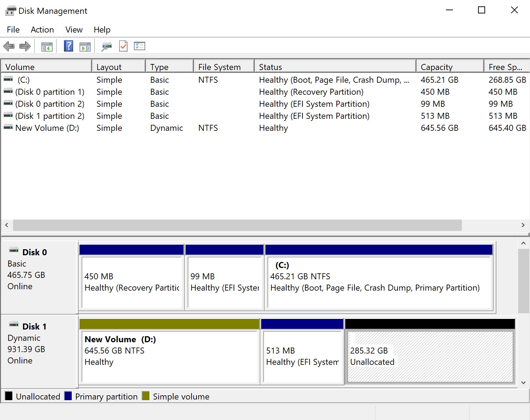
Task: Click the checklist window toolbar icon
Action: pyautogui.click(x=139, y=46)
